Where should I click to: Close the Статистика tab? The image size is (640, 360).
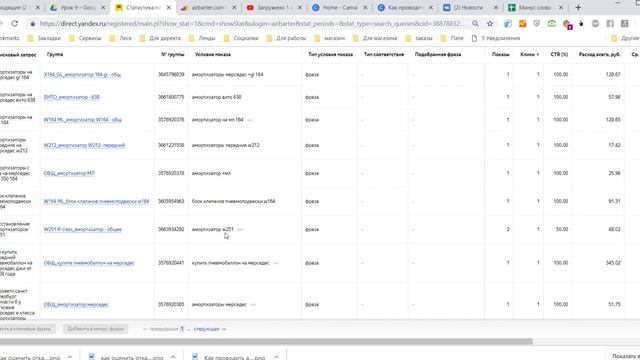tap(169, 7)
